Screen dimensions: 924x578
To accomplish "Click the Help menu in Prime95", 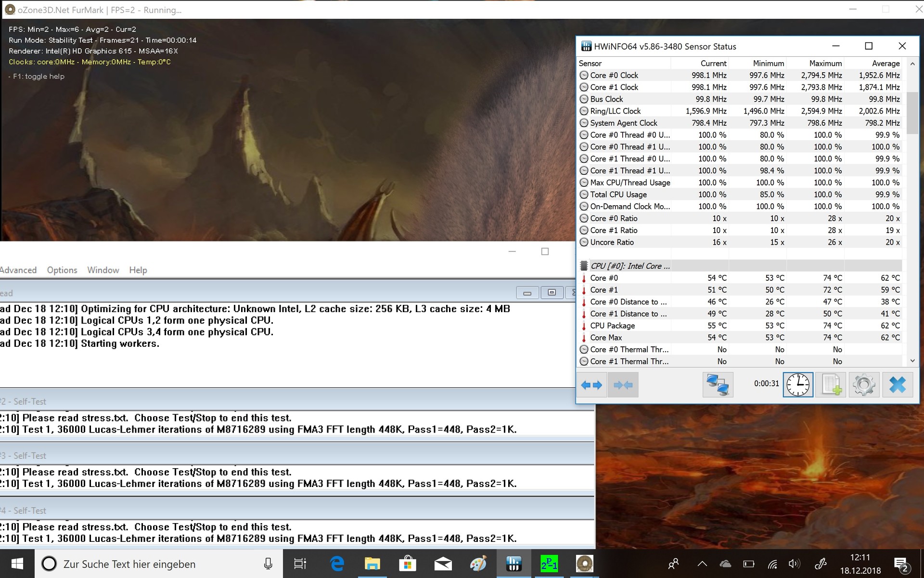I will (138, 270).
